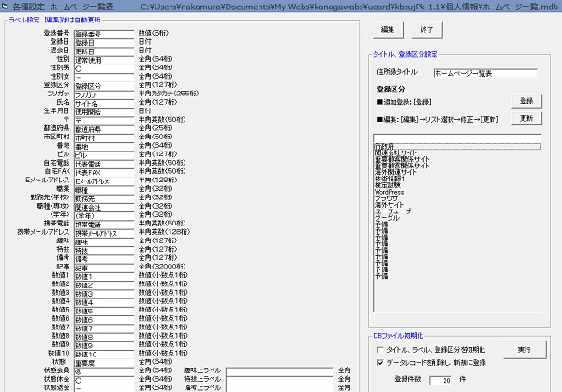Click the 都道府県 label input field
Viewport: 562px width, 392px height.
point(104,128)
